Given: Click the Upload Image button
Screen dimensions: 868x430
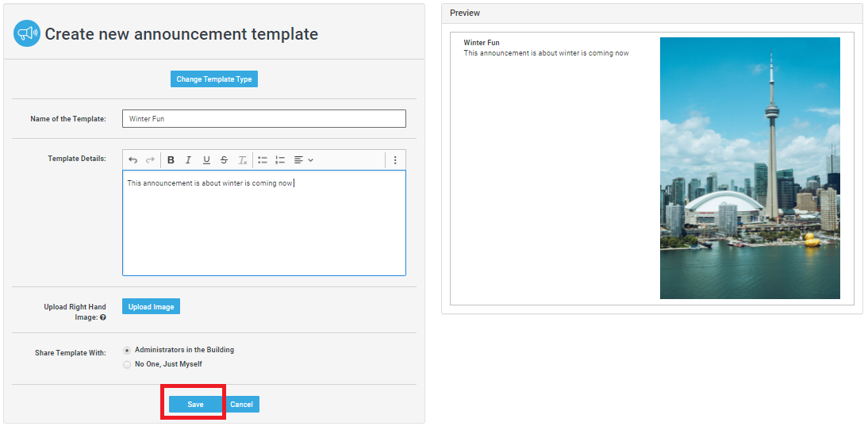Looking at the screenshot, I should click(151, 307).
